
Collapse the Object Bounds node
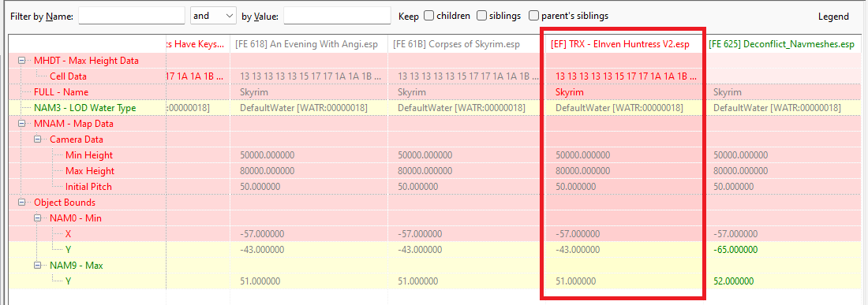point(21,203)
